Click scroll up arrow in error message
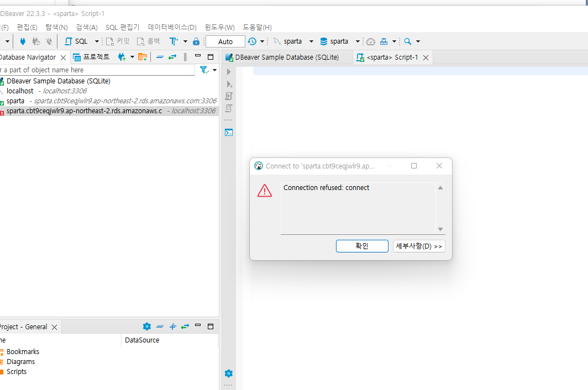Image resolution: width=588 pixels, height=390 pixels. click(440, 188)
